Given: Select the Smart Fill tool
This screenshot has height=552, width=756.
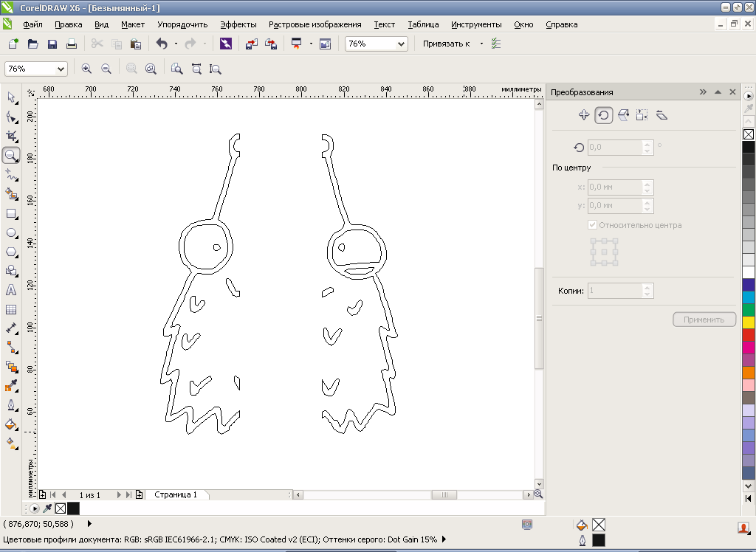Looking at the screenshot, I should pyautogui.click(x=11, y=194).
